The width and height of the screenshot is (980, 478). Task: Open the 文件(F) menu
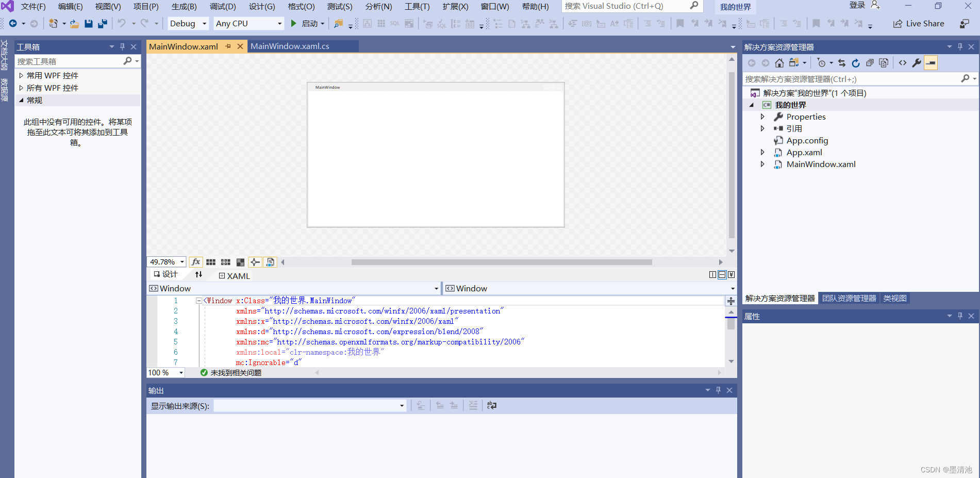(x=34, y=7)
